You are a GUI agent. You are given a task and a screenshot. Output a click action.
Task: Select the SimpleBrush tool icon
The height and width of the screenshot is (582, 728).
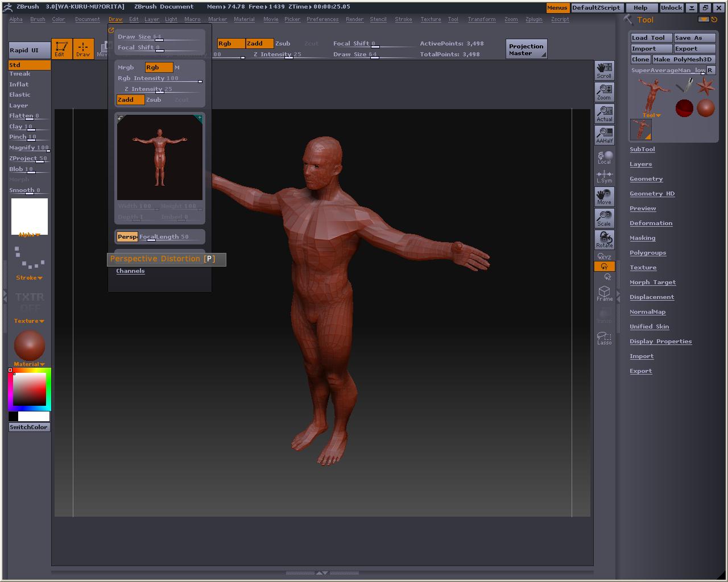point(685,86)
